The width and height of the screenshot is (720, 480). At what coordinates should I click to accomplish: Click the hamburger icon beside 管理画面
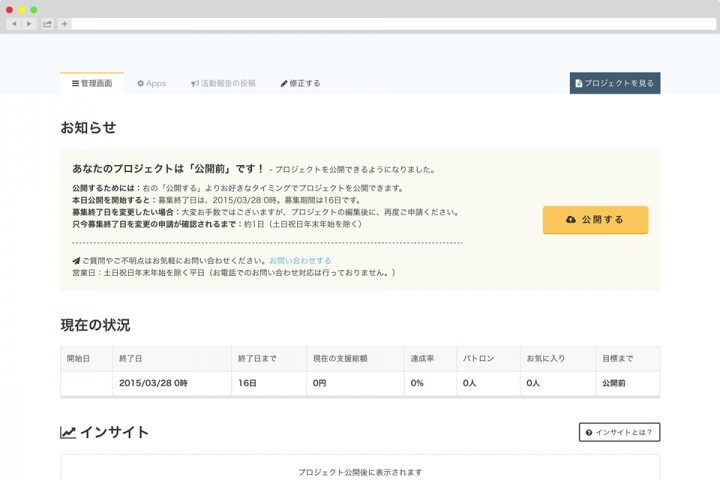75,83
